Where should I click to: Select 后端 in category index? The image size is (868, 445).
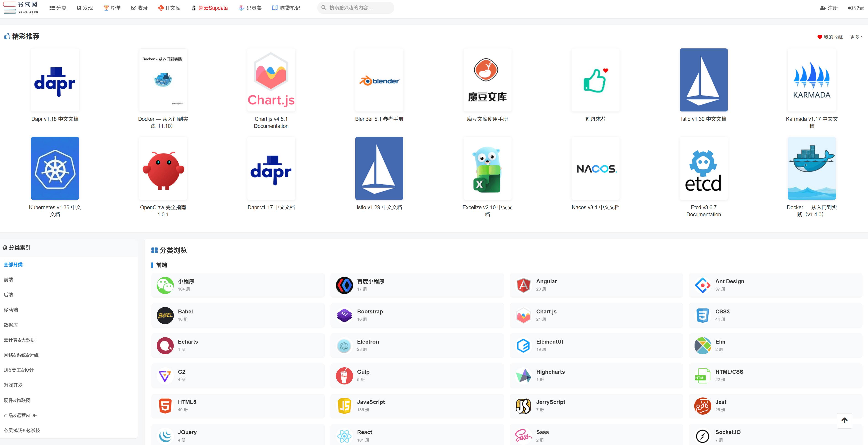8,295
